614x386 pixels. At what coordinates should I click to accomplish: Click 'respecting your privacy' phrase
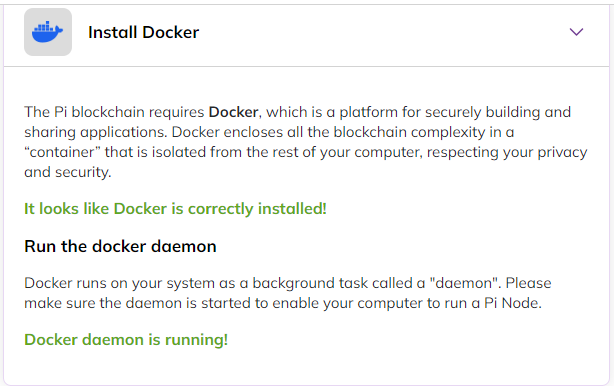(x=507, y=152)
